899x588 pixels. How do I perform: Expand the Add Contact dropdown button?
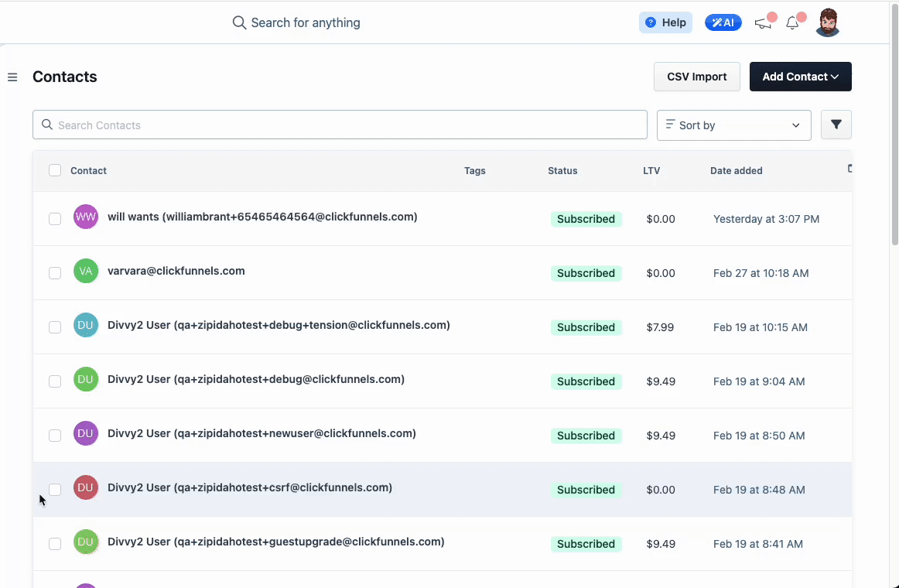click(x=801, y=77)
